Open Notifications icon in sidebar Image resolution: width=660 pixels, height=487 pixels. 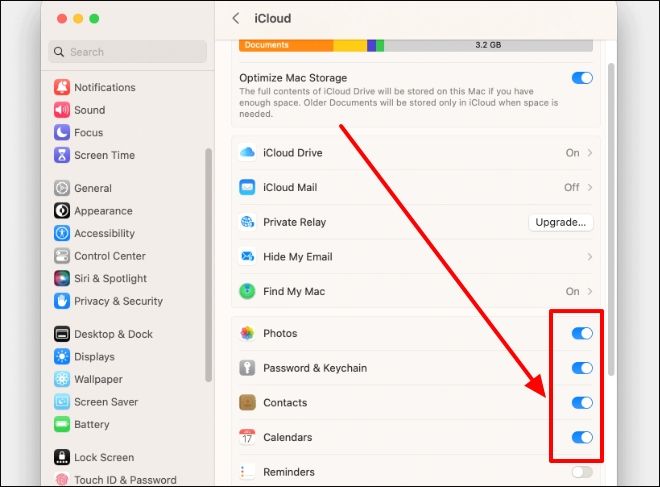coord(62,87)
